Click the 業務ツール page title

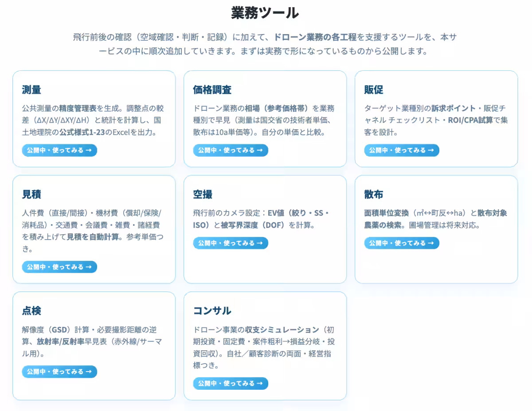[265, 12]
